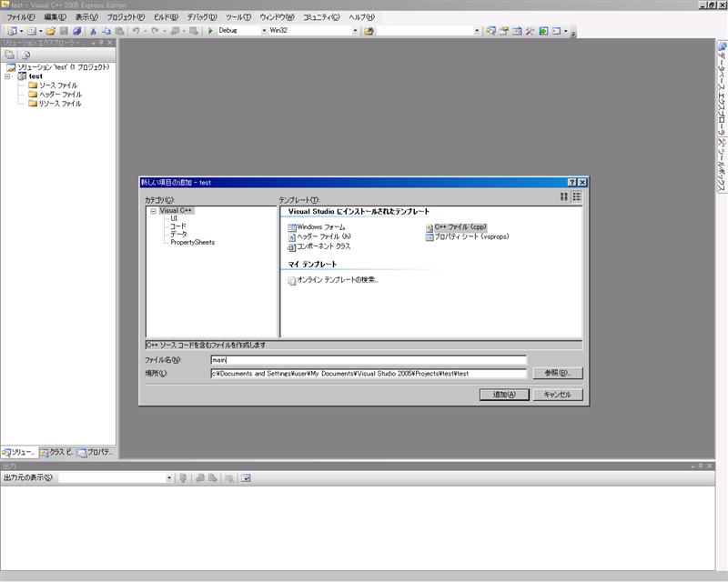
Task: Select the コード category
Action: pyautogui.click(x=177, y=226)
